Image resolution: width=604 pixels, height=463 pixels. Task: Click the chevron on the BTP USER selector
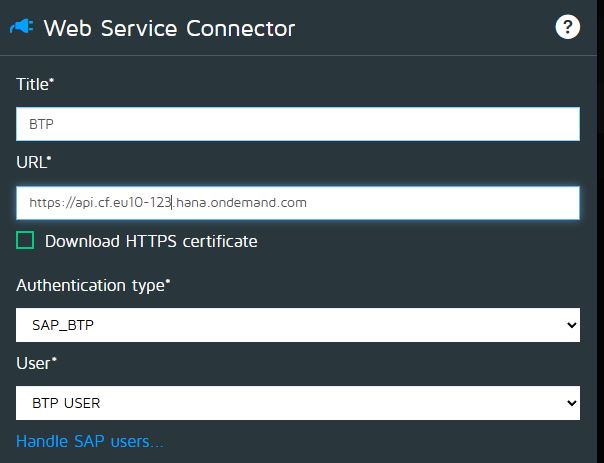[571, 404]
